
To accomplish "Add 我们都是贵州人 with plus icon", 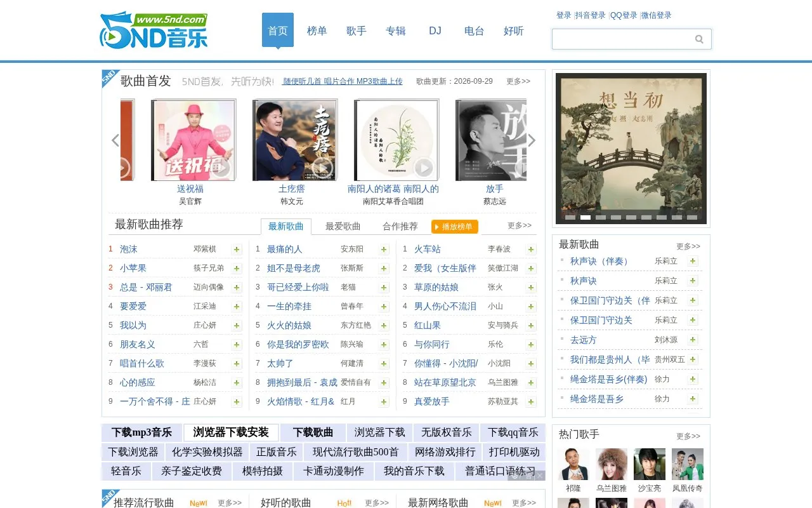I will [693, 359].
